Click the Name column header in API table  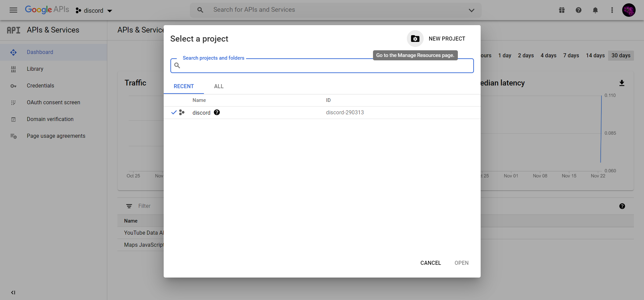pos(131,221)
